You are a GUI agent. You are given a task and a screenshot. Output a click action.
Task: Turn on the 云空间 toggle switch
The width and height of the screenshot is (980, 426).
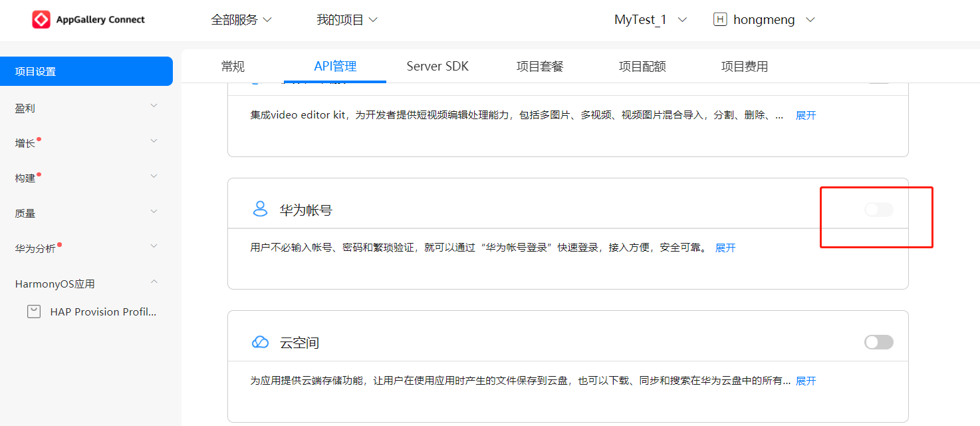(878, 342)
